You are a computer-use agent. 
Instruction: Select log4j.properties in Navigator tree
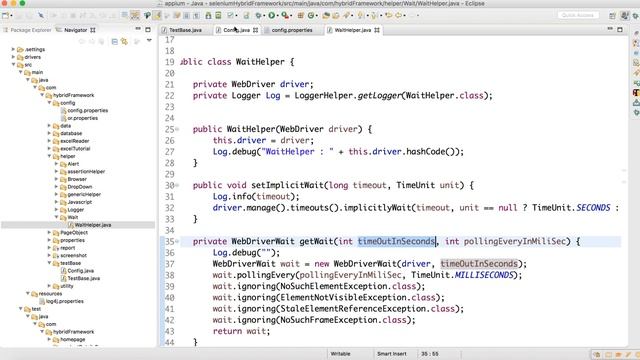(x=62, y=301)
